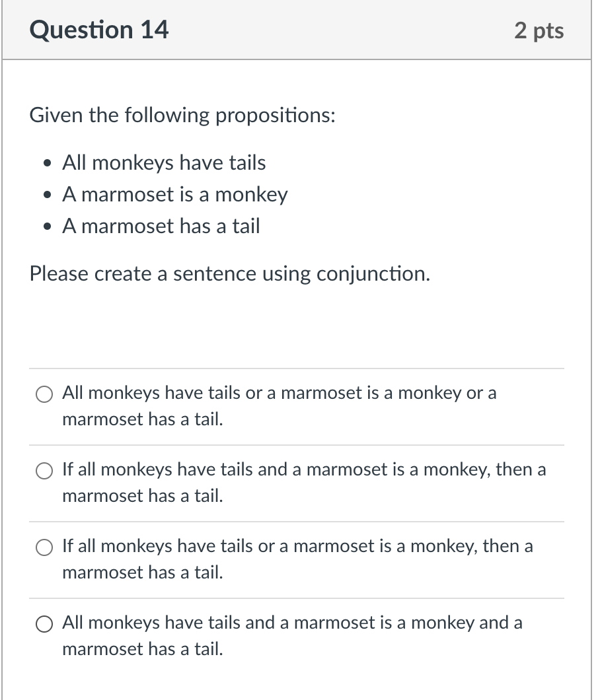Select the conjunction answer using 'and' twice
Screen dimensions: 600x700
coord(44,623)
